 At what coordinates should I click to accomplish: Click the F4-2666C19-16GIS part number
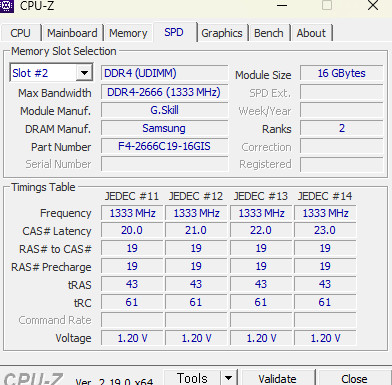(x=164, y=146)
